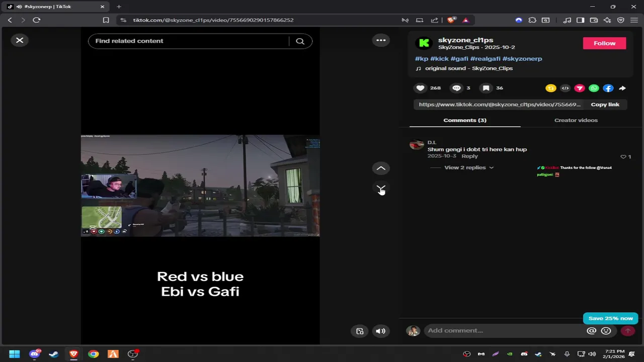Reply to D.L's comment
The height and width of the screenshot is (362, 644).
tap(469, 156)
